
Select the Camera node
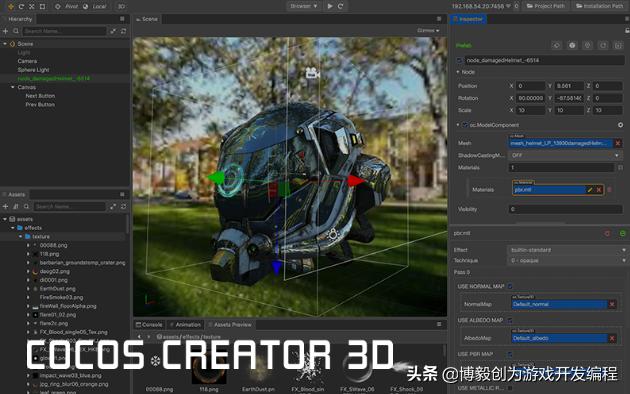(27, 61)
